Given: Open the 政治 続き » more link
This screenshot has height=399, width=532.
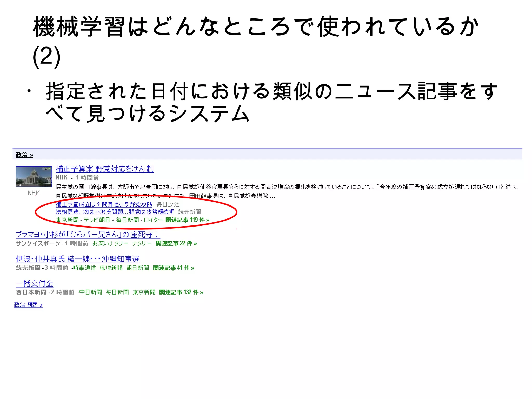Looking at the screenshot, I should [x=28, y=305].
